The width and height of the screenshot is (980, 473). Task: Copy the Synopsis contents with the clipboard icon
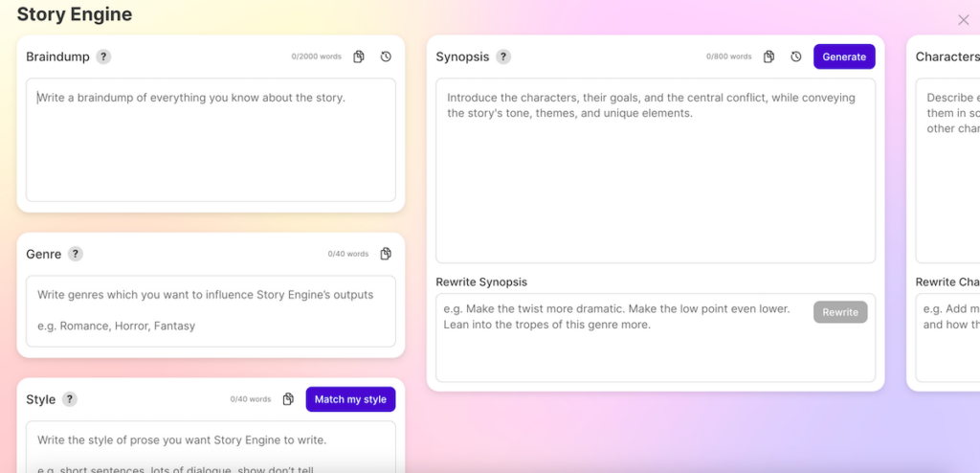click(x=768, y=56)
